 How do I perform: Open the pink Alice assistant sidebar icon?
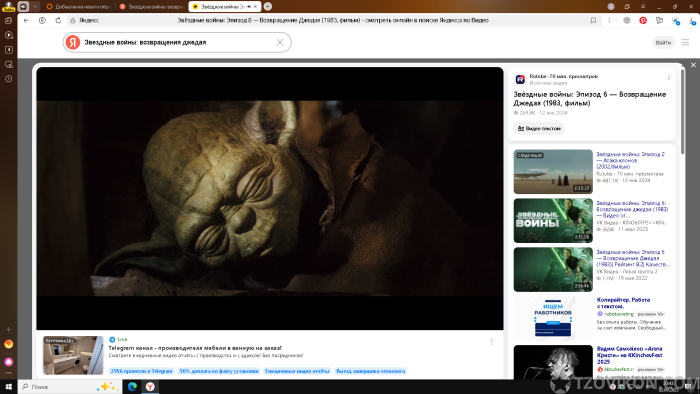(x=8, y=361)
